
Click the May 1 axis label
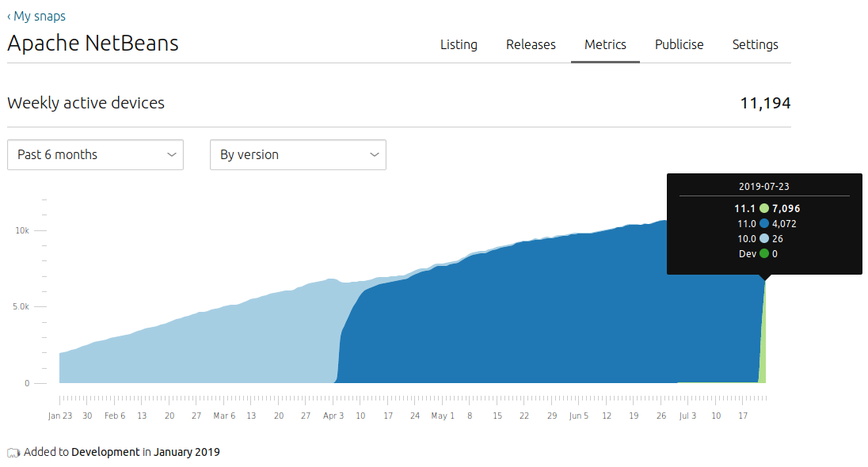[442, 416]
